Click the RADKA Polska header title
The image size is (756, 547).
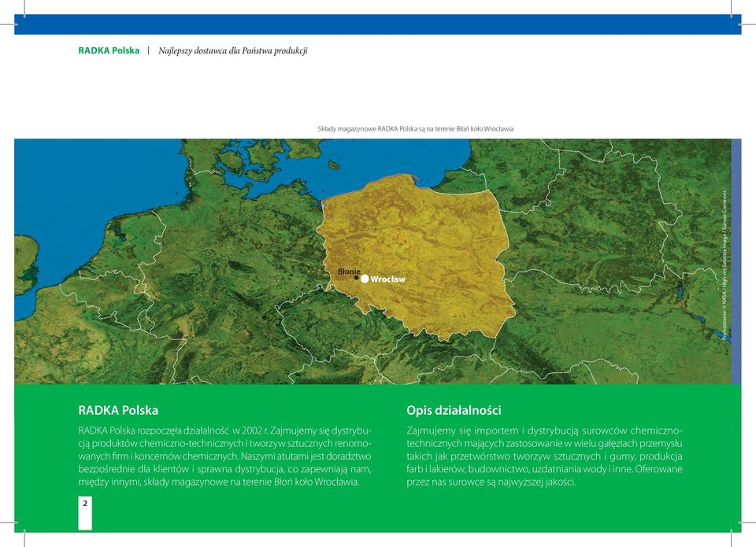[x=109, y=50]
